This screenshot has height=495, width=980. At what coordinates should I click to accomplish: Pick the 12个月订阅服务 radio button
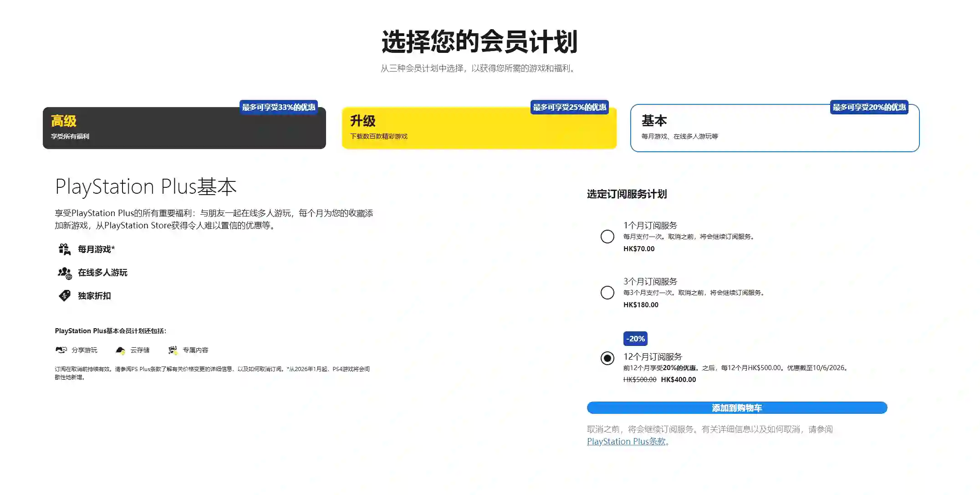607,358
